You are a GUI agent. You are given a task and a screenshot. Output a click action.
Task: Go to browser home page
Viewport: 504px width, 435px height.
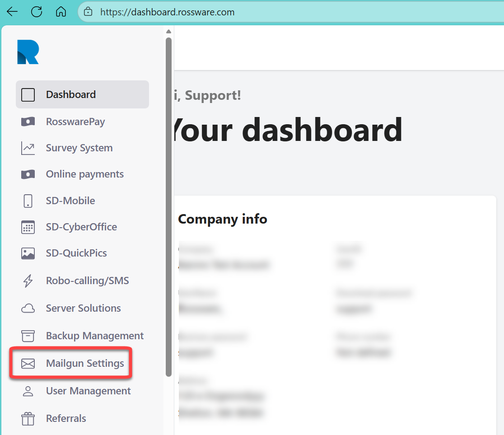pyautogui.click(x=61, y=12)
